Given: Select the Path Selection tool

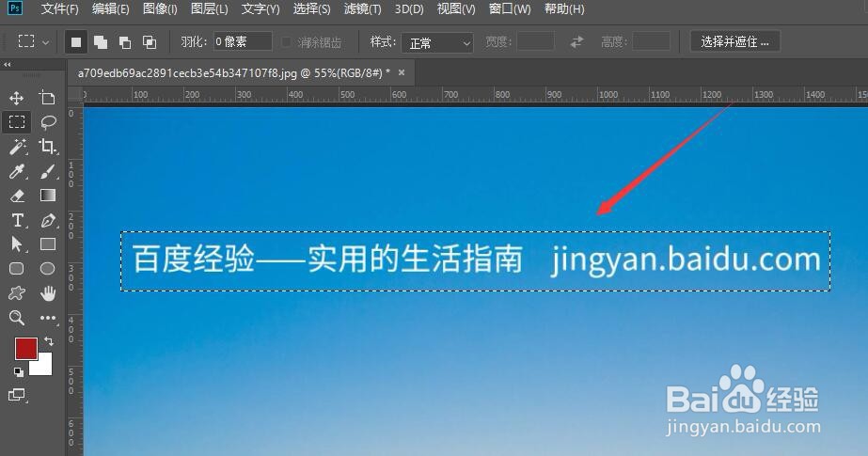Looking at the screenshot, I should [17, 244].
